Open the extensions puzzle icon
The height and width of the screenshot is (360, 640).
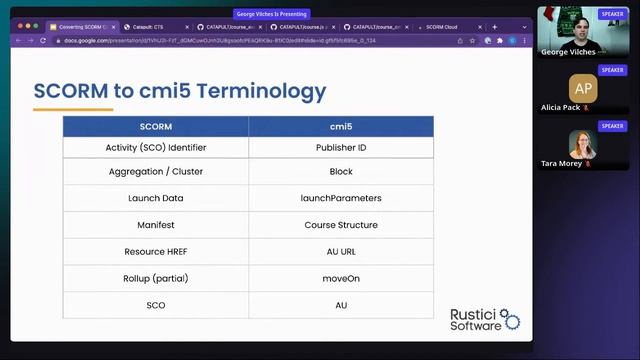500,41
